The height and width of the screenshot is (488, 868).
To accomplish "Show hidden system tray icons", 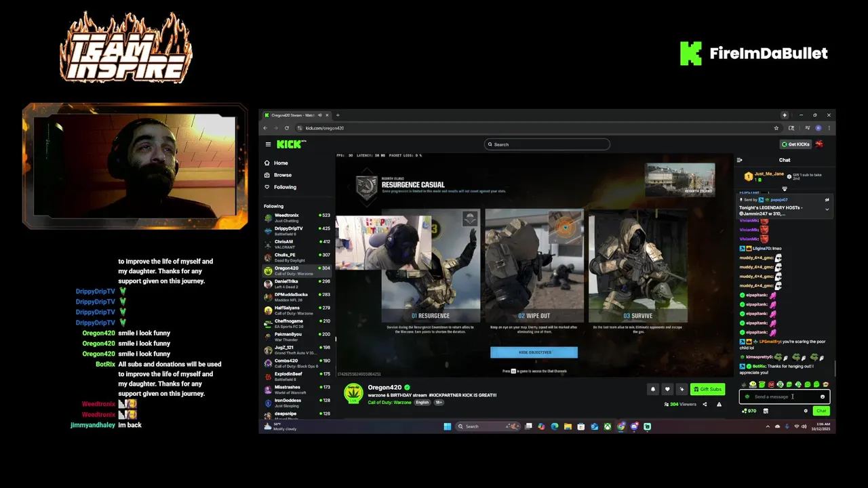I will point(768,426).
